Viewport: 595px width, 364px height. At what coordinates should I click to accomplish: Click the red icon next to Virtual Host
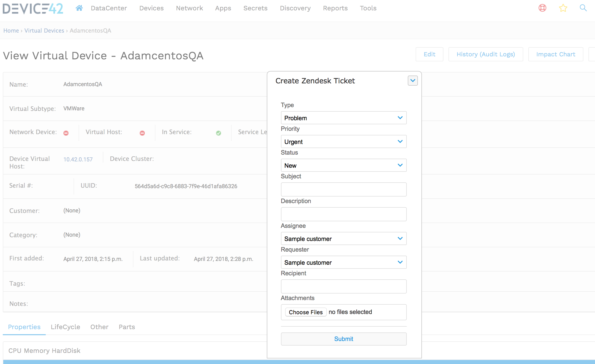(x=142, y=133)
